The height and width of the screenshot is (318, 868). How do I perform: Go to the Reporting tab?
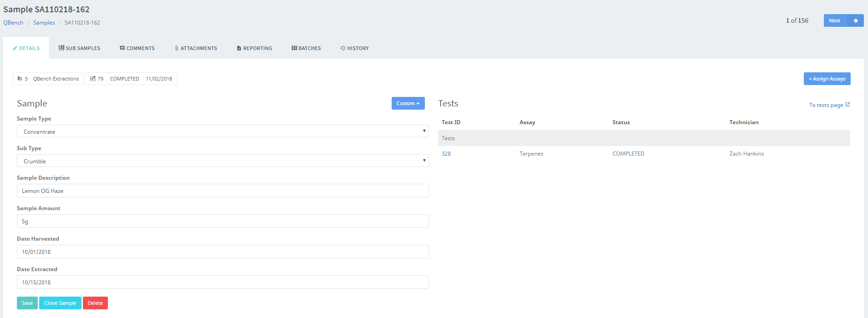pos(255,48)
